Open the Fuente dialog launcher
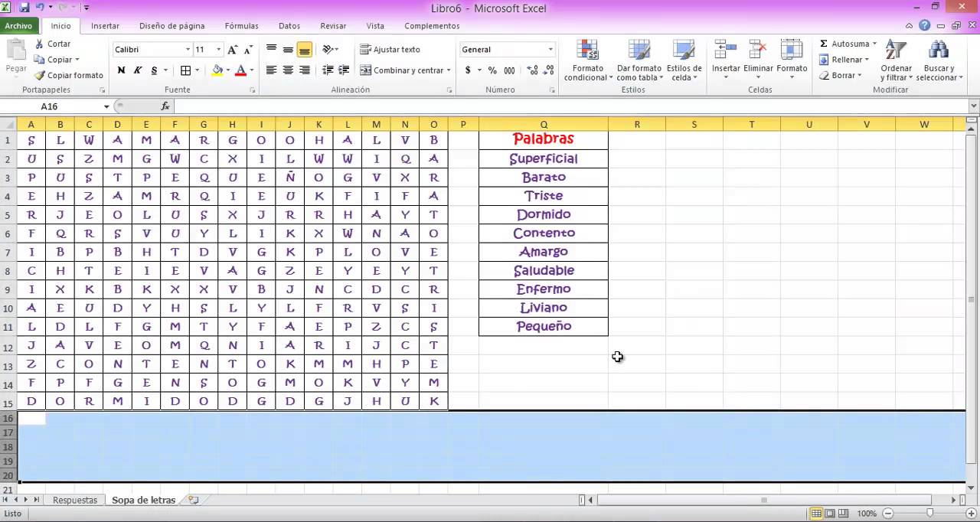This screenshot has width=980, height=522. tap(253, 90)
